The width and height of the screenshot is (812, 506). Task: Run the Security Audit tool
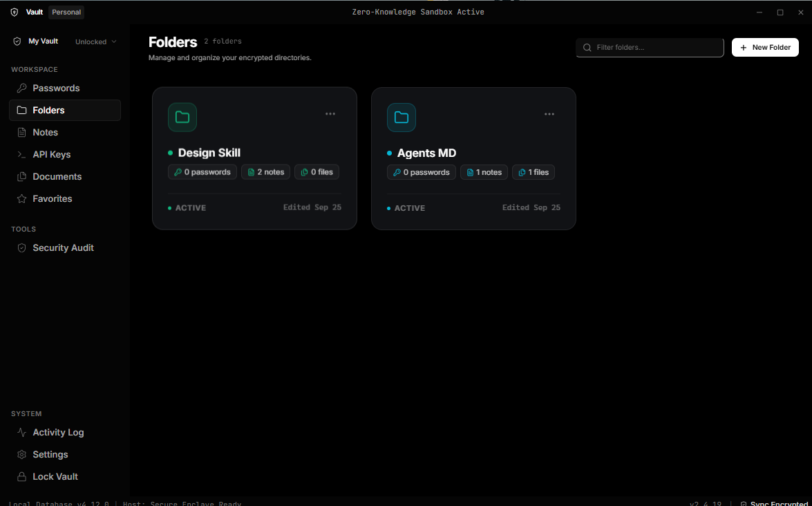(x=65, y=248)
